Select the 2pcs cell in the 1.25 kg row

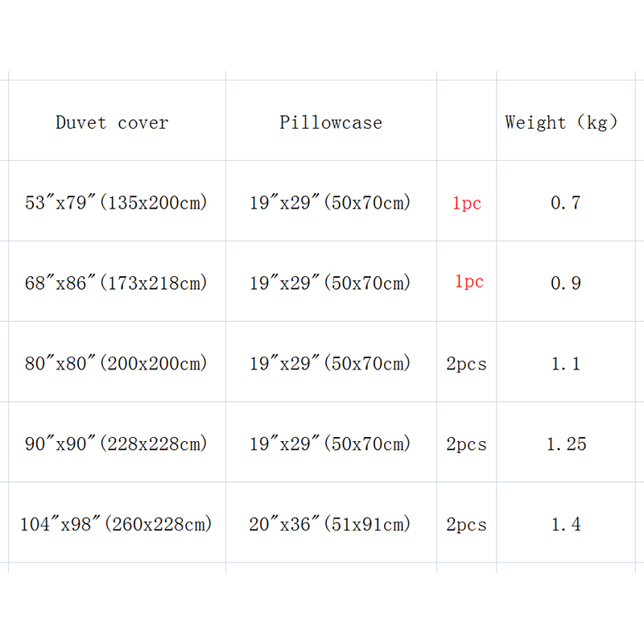[x=467, y=444]
